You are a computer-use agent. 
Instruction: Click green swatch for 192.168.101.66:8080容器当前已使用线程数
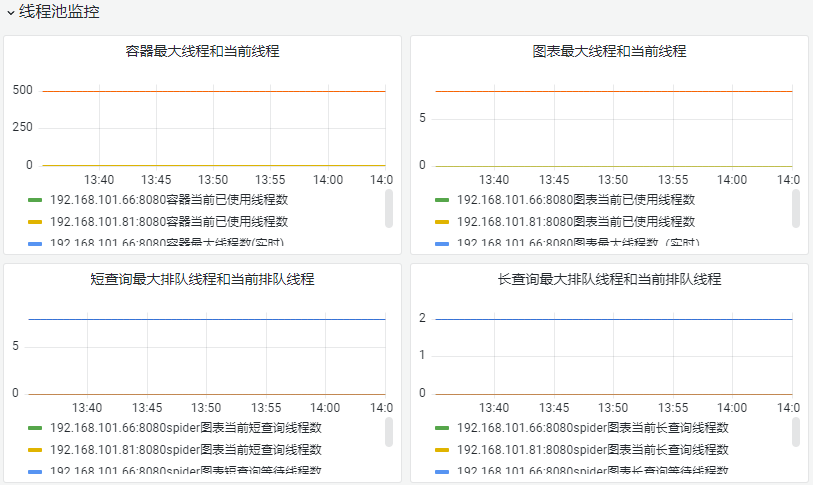pyautogui.click(x=36, y=200)
